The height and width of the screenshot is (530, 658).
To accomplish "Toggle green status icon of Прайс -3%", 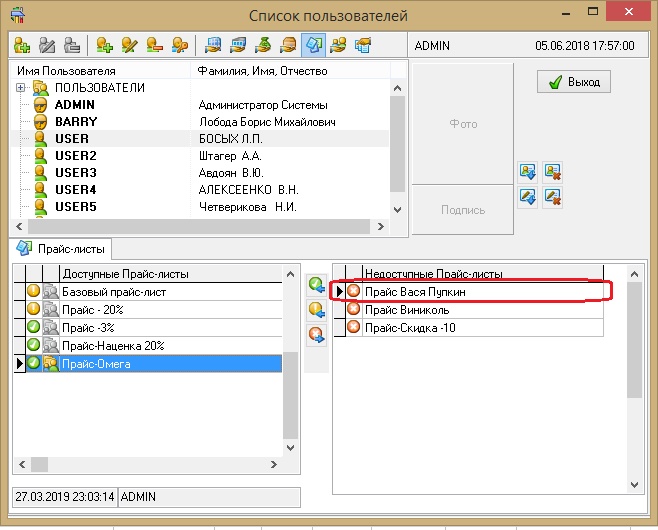I will coord(33,328).
